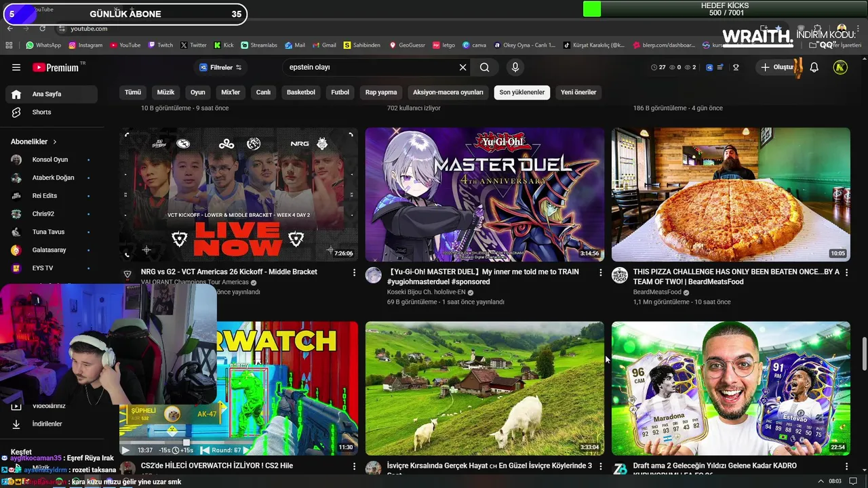Open the notifications bell
This screenshot has width=868, height=488.
tap(814, 67)
